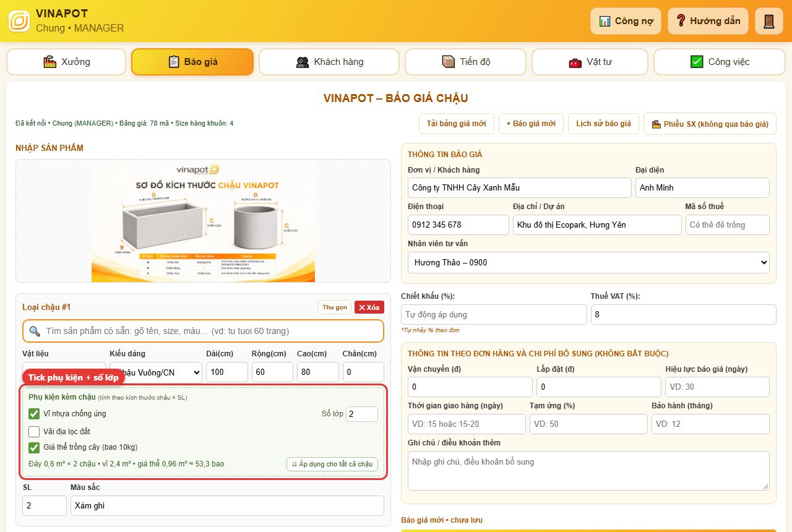The image size is (792, 532).
Task: Click the Vinapot size diagram image
Action: [203, 221]
